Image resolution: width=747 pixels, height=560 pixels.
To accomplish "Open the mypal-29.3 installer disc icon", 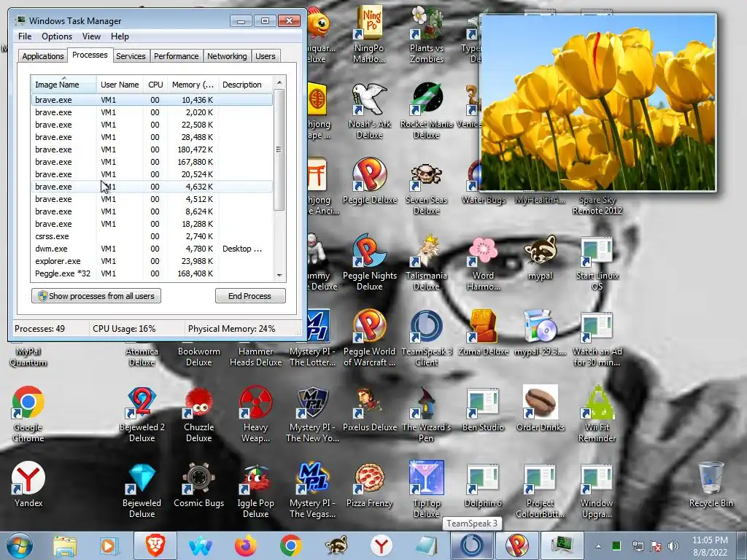I will 541,333.
